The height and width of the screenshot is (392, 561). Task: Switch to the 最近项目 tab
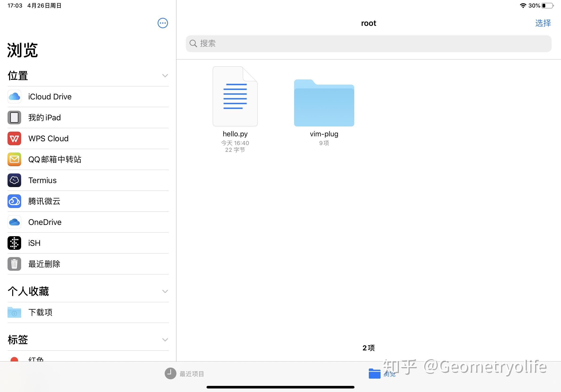(x=192, y=374)
